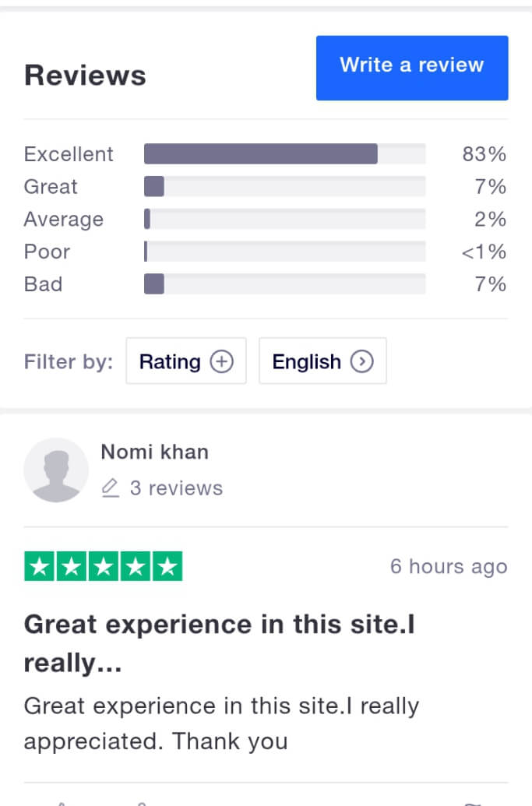
Task: Click the Write a review button
Action: [x=412, y=68]
